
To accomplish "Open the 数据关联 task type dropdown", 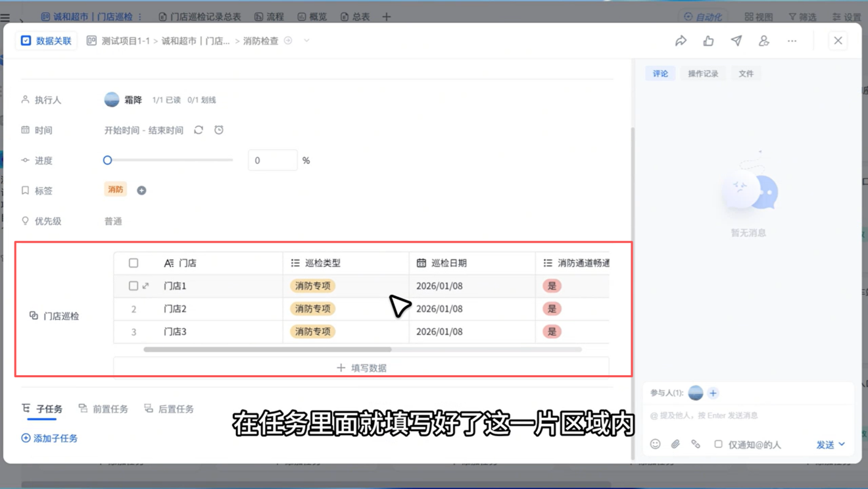I will tap(46, 41).
